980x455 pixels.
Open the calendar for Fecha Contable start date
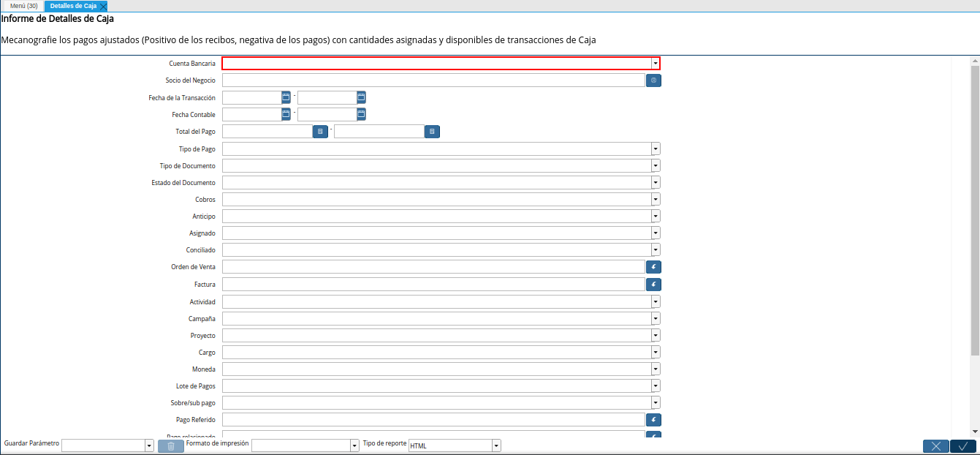click(285, 113)
